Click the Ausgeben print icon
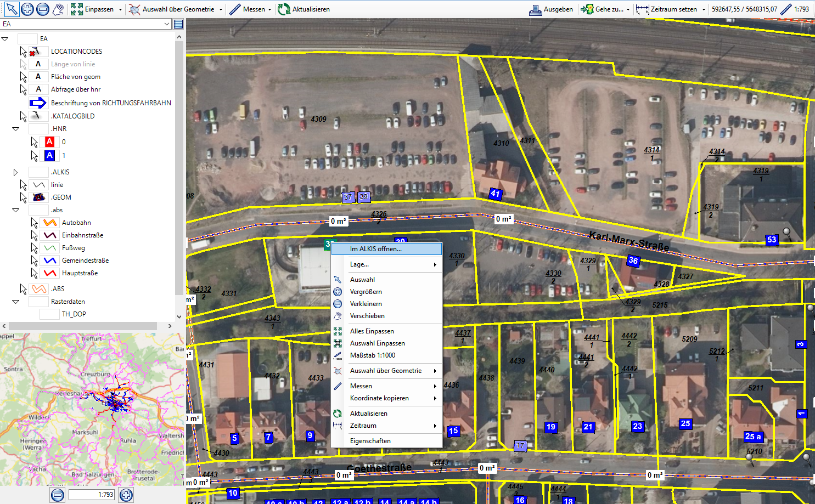This screenshot has height=504, width=815. coord(535,9)
